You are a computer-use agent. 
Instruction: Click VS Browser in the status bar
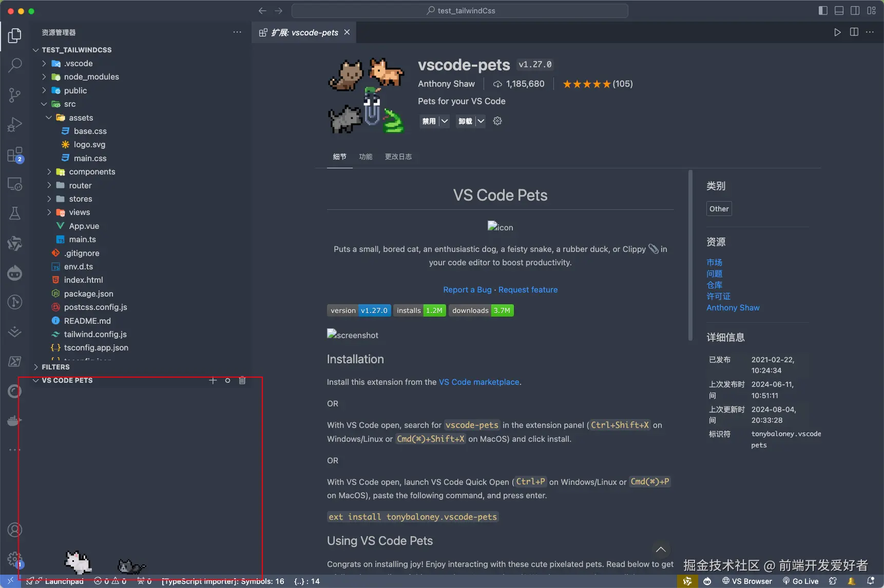(747, 581)
